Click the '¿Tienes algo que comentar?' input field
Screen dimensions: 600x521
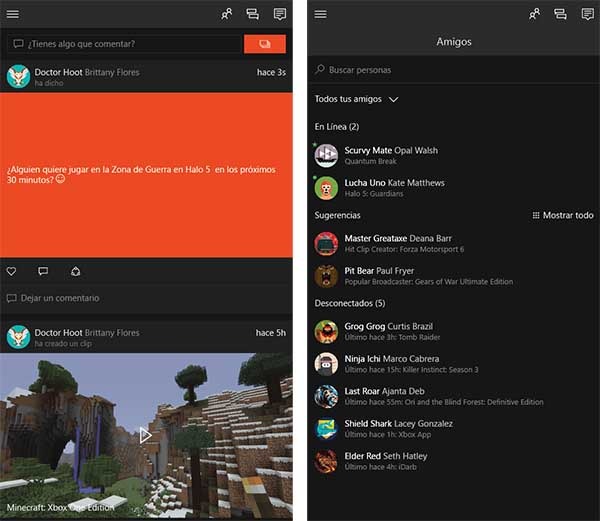tap(125, 44)
